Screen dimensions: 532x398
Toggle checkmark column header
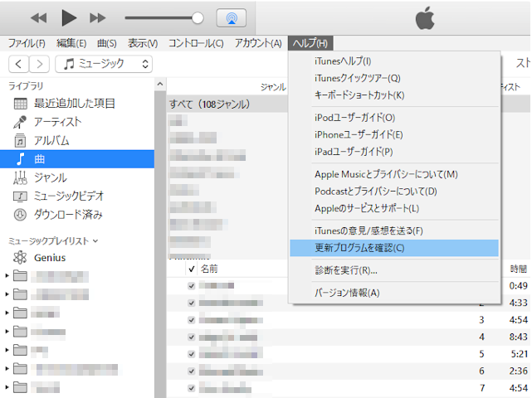[x=192, y=269]
